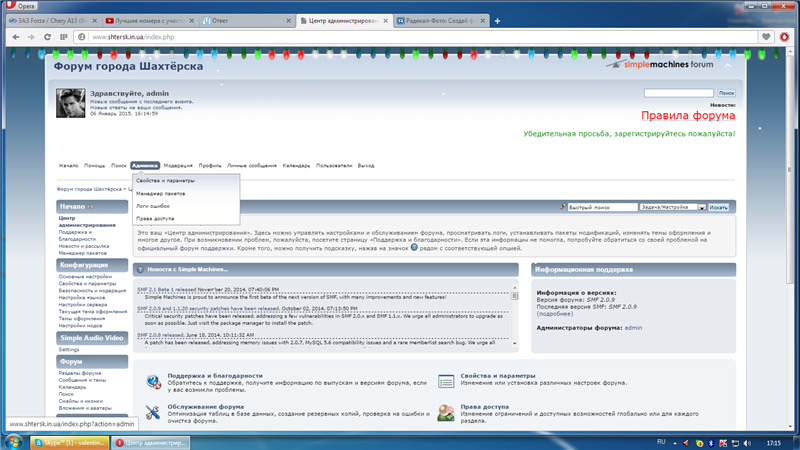
Task: Select 'Права доступа' from Админка dropdown
Action: point(155,218)
